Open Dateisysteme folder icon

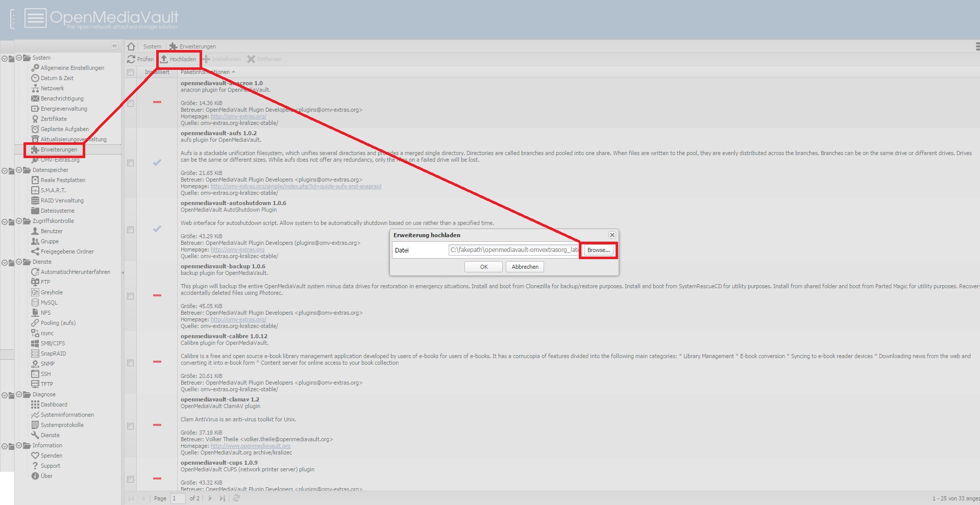point(35,211)
